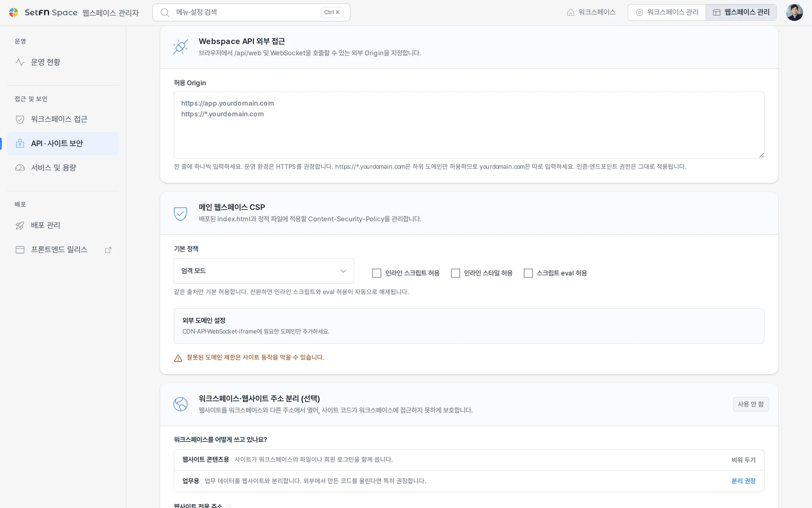Click the 분리 권장 label
Viewport: 812px width, 508px height.
[743, 481]
